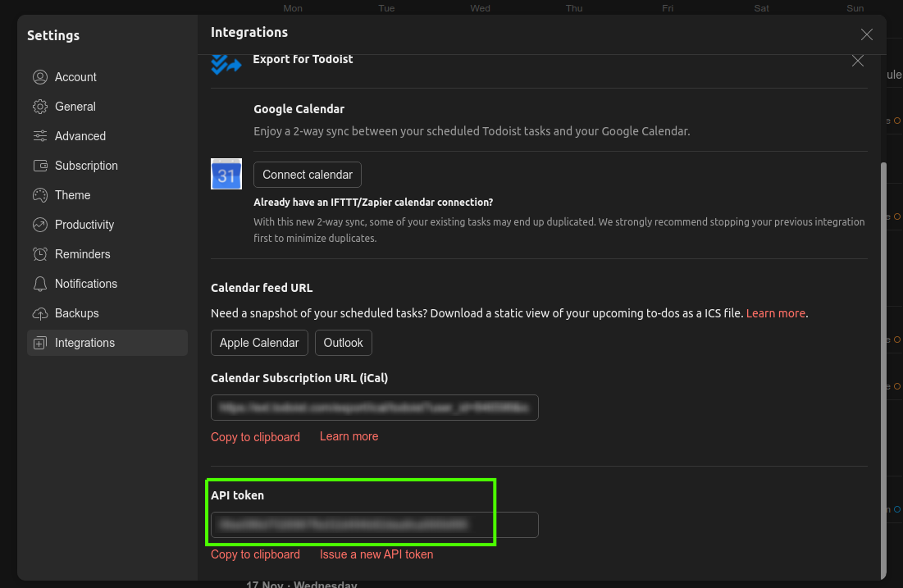The image size is (903, 588).
Task: Click the Connect calendar button
Action: point(308,175)
